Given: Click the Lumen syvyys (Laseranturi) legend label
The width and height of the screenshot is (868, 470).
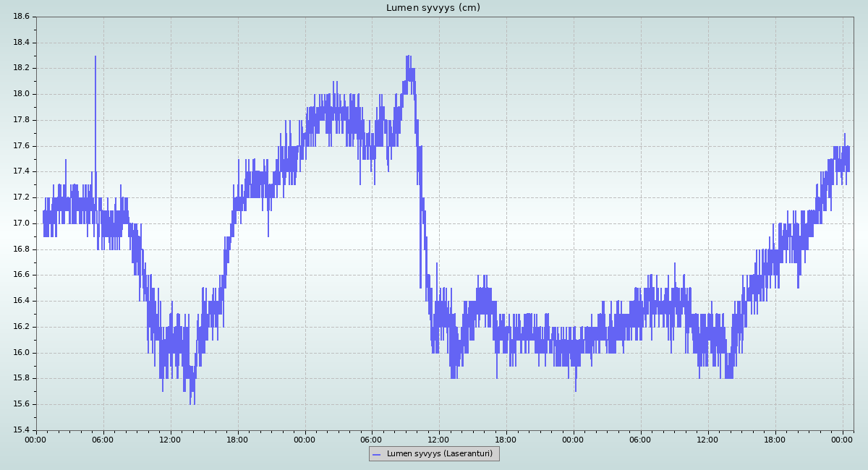Looking at the screenshot, I should click(439, 454).
